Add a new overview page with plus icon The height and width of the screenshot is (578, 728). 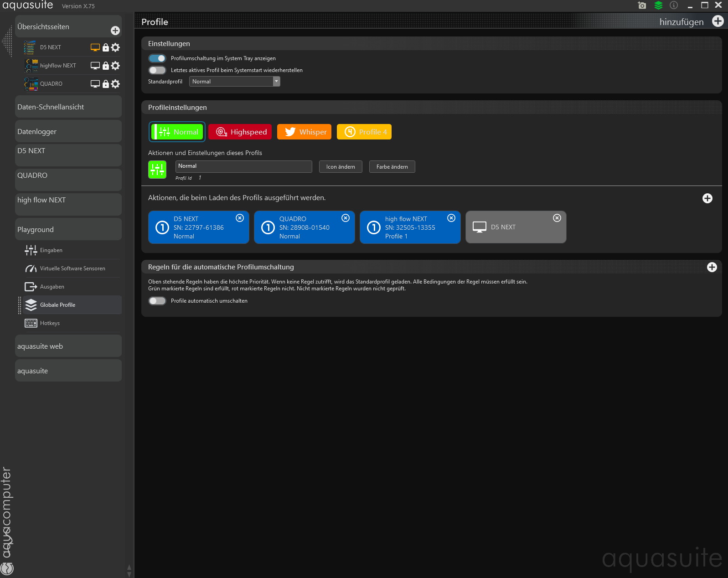pos(115,31)
